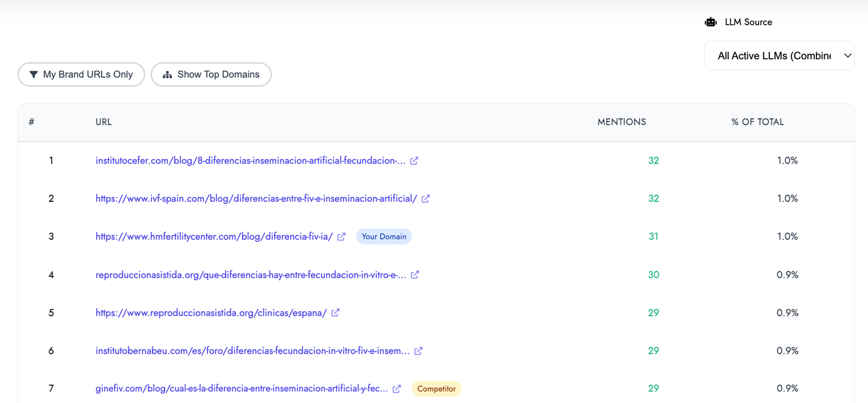Click the LLM Source robot icon
This screenshot has height=403, width=868.
pos(711,22)
